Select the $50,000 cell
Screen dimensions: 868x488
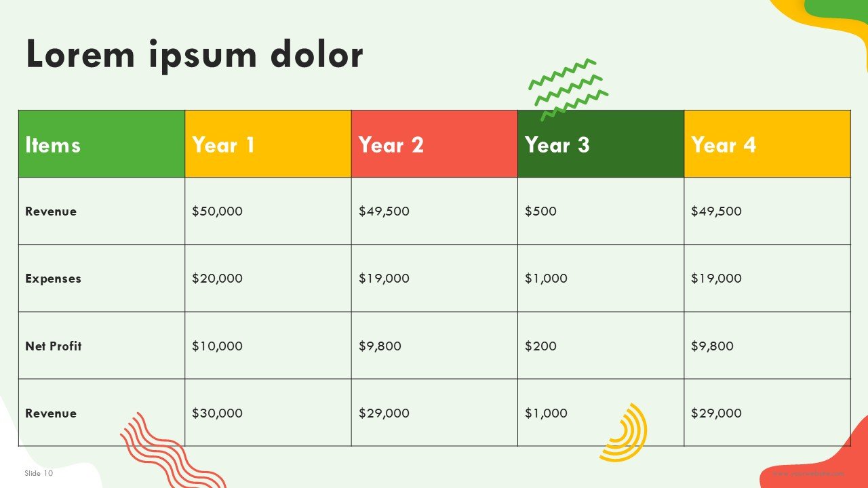click(x=268, y=211)
